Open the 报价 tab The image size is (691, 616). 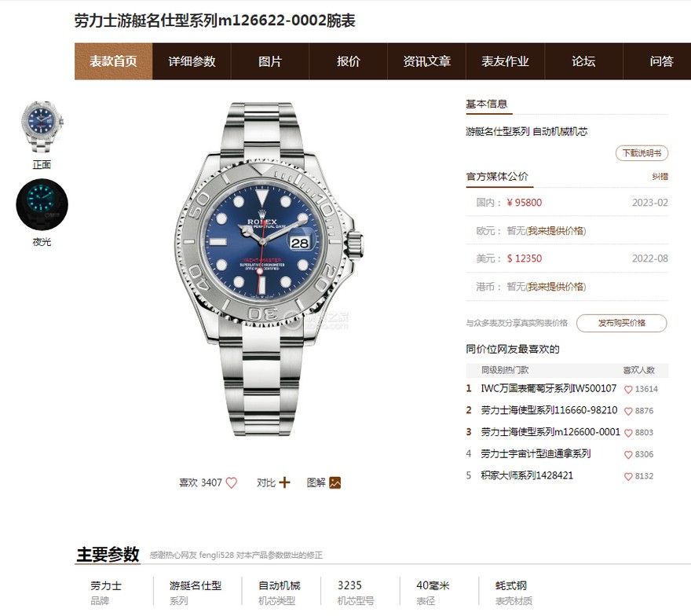348,61
